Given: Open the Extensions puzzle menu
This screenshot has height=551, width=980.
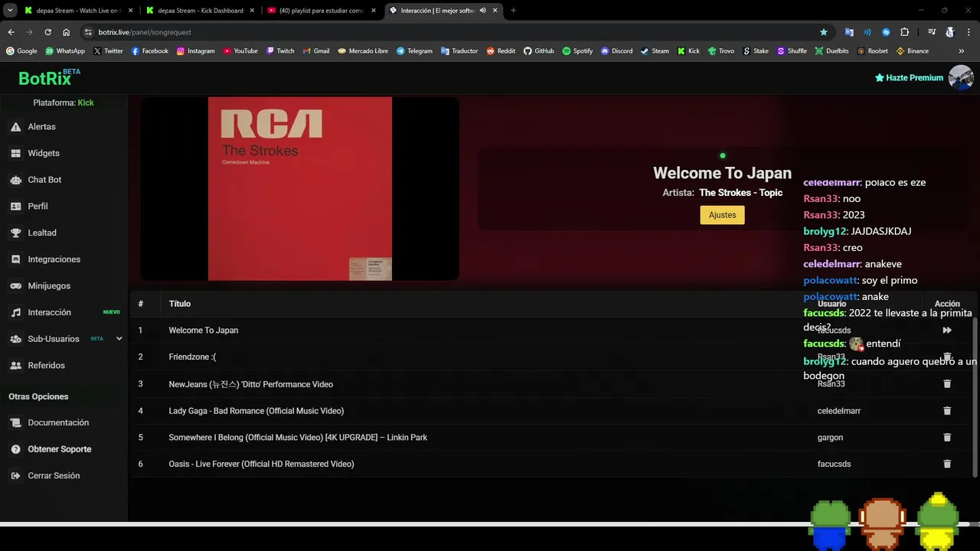Looking at the screenshot, I should (904, 32).
